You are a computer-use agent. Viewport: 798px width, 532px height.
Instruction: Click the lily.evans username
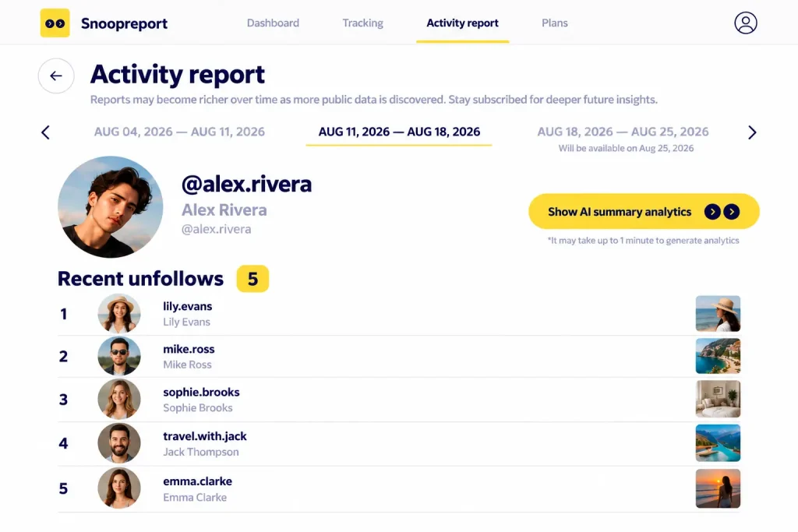coord(187,306)
